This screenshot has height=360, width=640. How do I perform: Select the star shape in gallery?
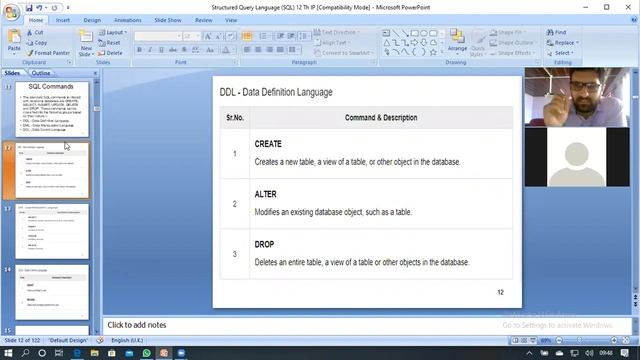pyautogui.click(x=433, y=52)
